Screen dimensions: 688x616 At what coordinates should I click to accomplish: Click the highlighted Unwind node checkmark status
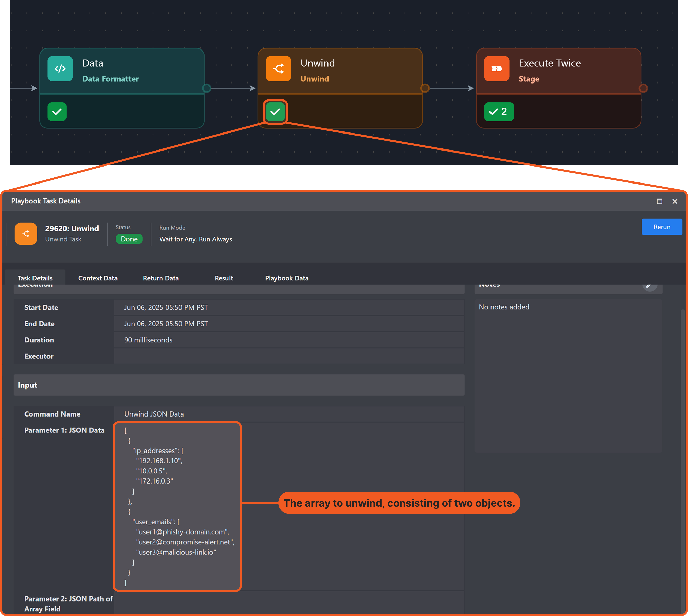coord(275,112)
